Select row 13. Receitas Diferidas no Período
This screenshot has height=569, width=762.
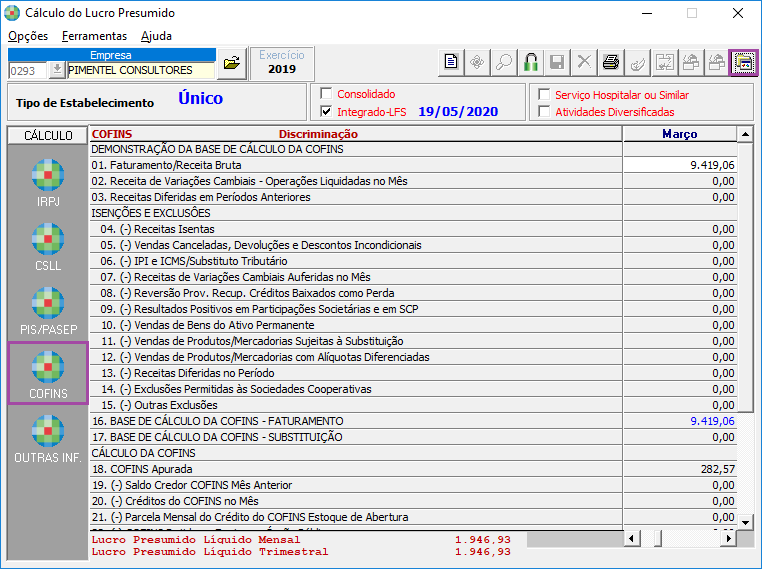(356, 373)
